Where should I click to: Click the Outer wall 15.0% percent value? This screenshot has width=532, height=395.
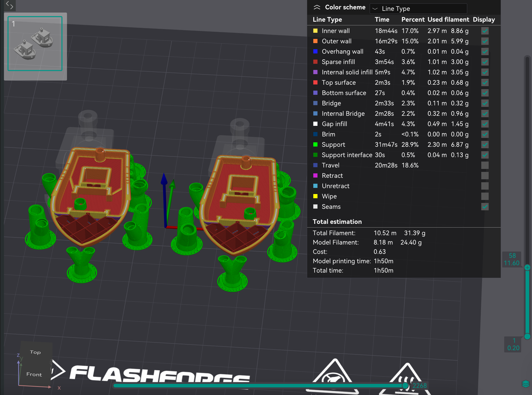pos(410,41)
